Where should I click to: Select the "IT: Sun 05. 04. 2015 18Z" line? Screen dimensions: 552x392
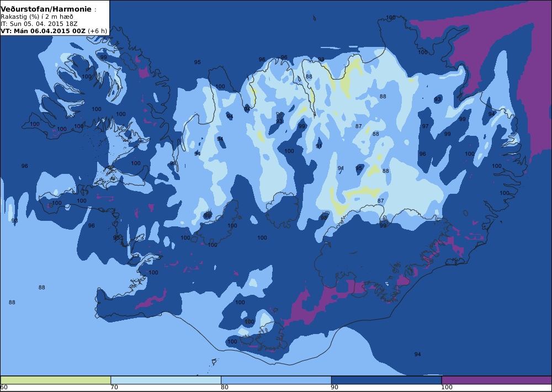tap(39, 24)
